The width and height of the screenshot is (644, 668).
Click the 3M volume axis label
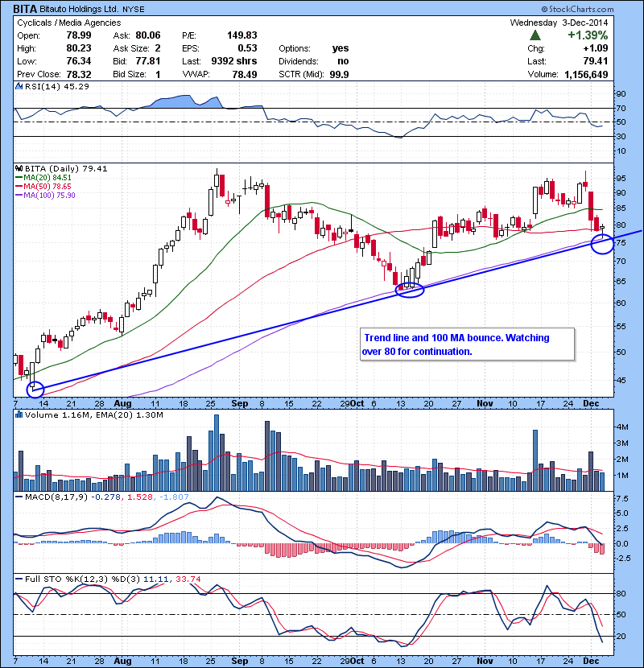point(621,443)
